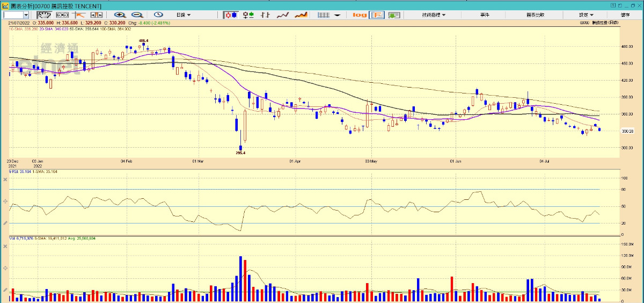The width and height of the screenshot is (644, 303).
Task: Open the 日線 period dropdown
Action: (x=184, y=15)
